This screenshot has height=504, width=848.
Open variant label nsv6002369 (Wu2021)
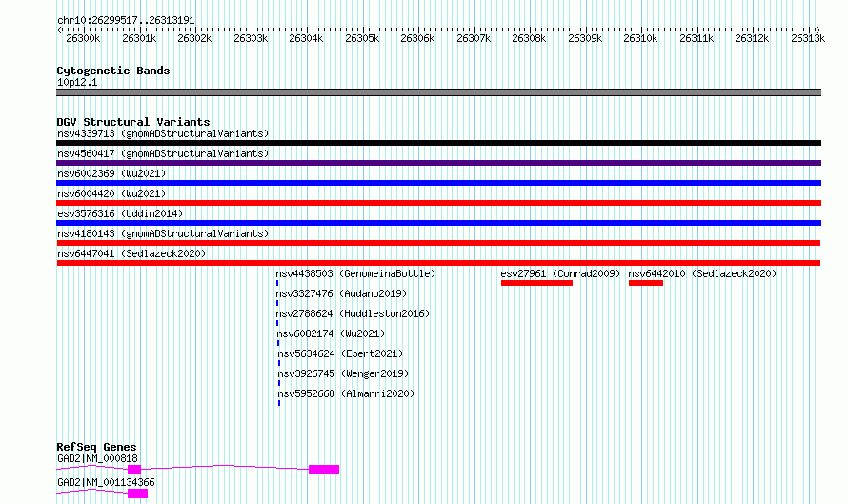(111, 173)
